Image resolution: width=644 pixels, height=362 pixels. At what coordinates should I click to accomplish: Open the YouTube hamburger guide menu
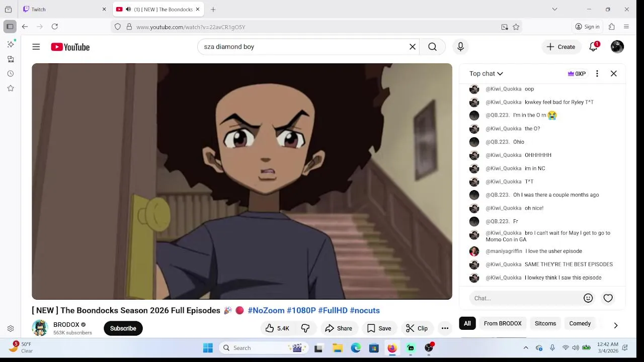click(36, 47)
